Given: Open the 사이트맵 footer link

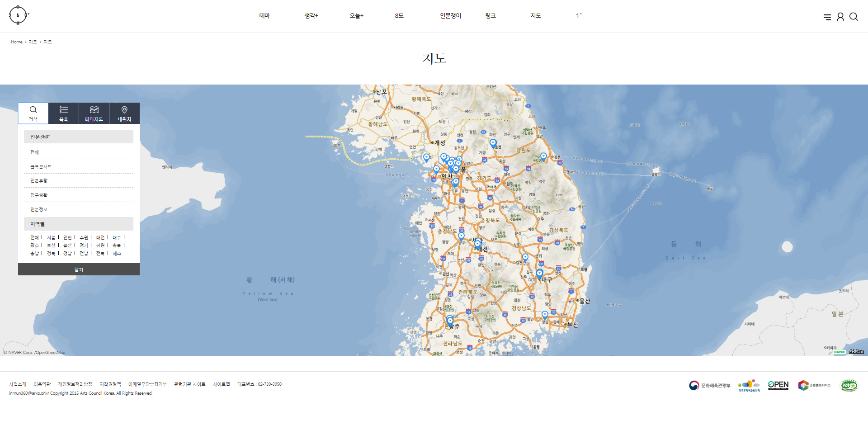Looking at the screenshot, I should pyautogui.click(x=222, y=384).
